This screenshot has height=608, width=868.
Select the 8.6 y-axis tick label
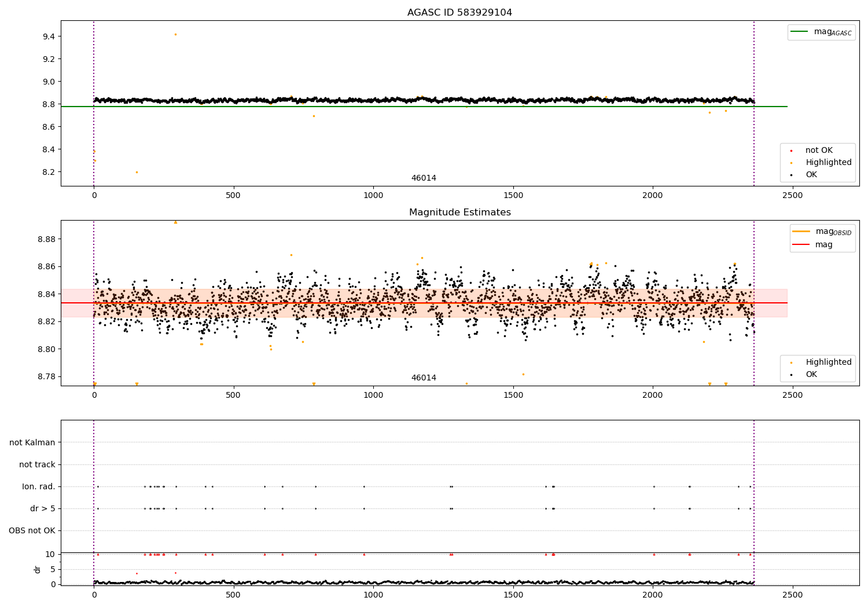click(x=49, y=127)
